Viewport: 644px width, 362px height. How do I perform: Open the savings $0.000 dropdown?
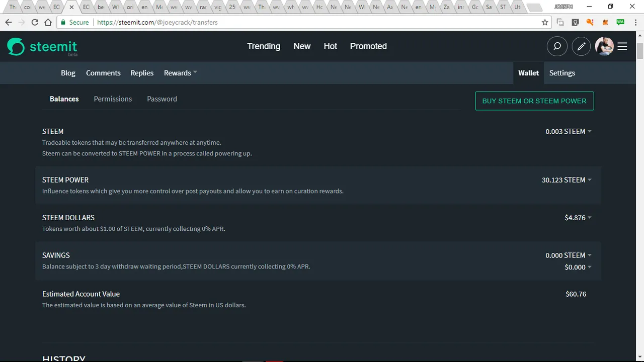tap(578, 267)
